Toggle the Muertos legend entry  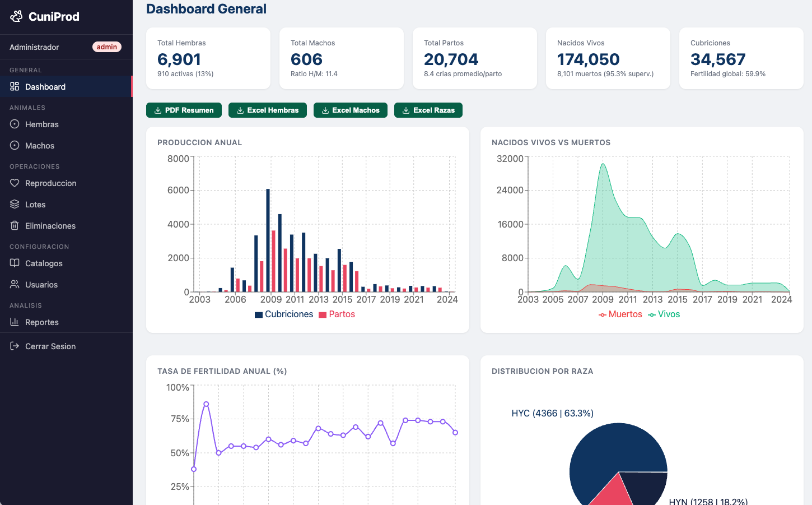620,314
